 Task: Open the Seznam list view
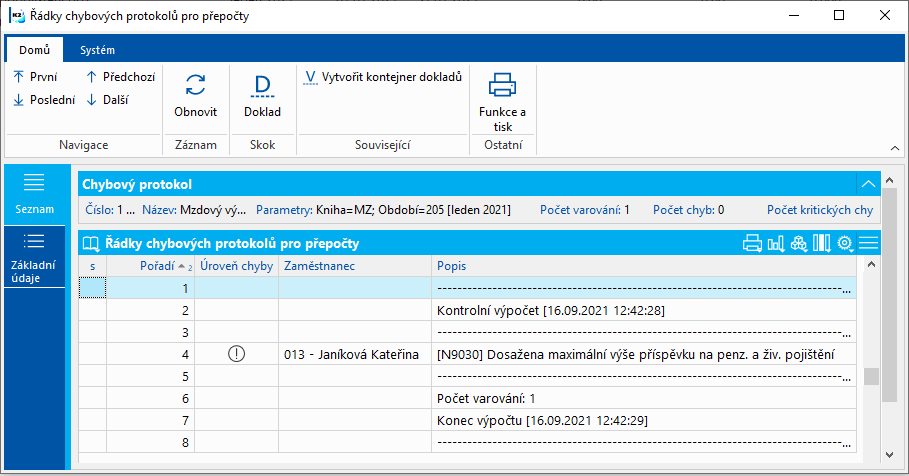click(34, 194)
